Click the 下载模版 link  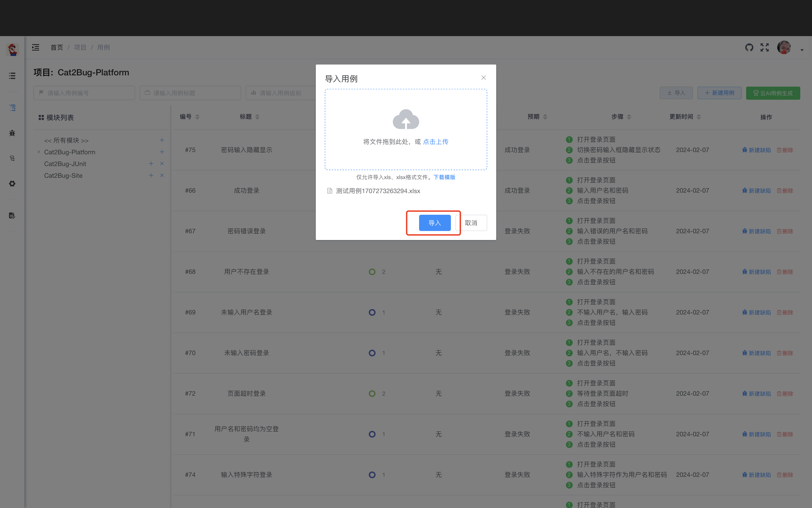pos(444,177)
